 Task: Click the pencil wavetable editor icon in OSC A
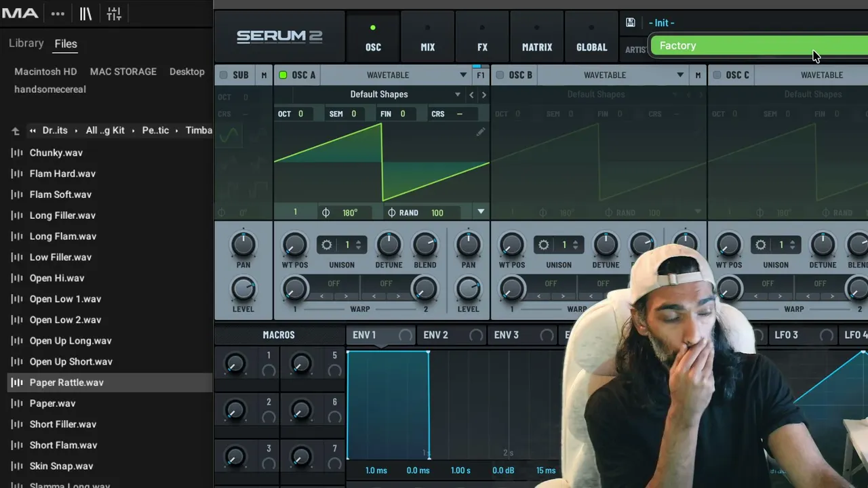[x=480, y=132]
